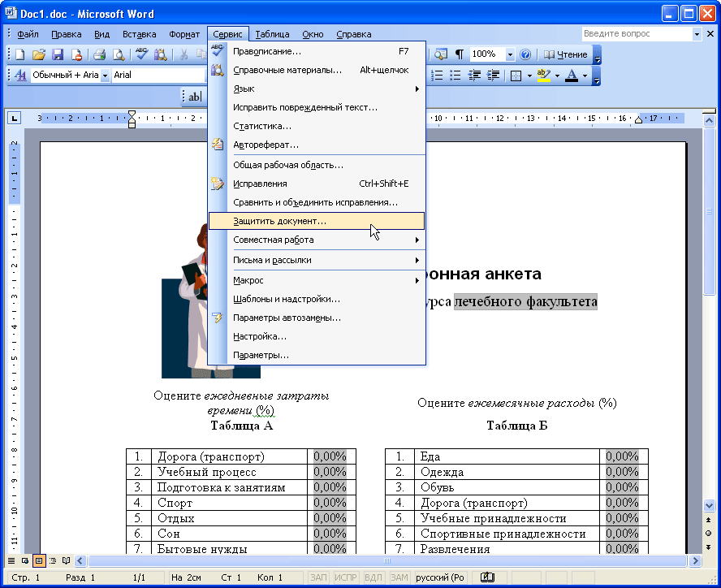The image size is (721, 588).
Task: Click the Arial font name box
Action: (158, 75)
